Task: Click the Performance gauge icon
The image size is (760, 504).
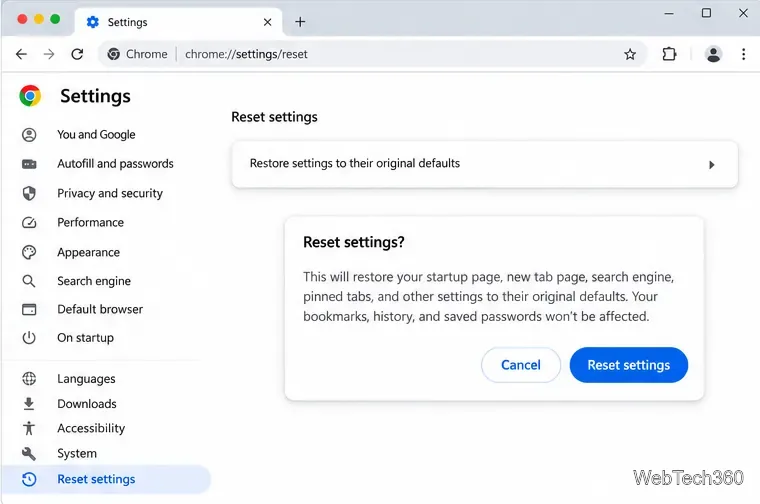Action: [29, 222]
